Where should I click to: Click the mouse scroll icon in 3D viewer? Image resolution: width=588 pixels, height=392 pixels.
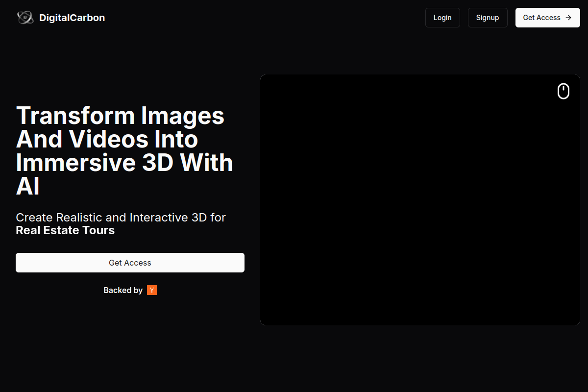563,91
